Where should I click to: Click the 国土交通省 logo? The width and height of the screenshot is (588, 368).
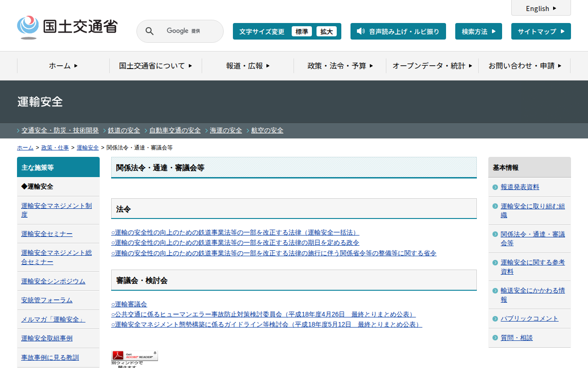tap(67, 27)
